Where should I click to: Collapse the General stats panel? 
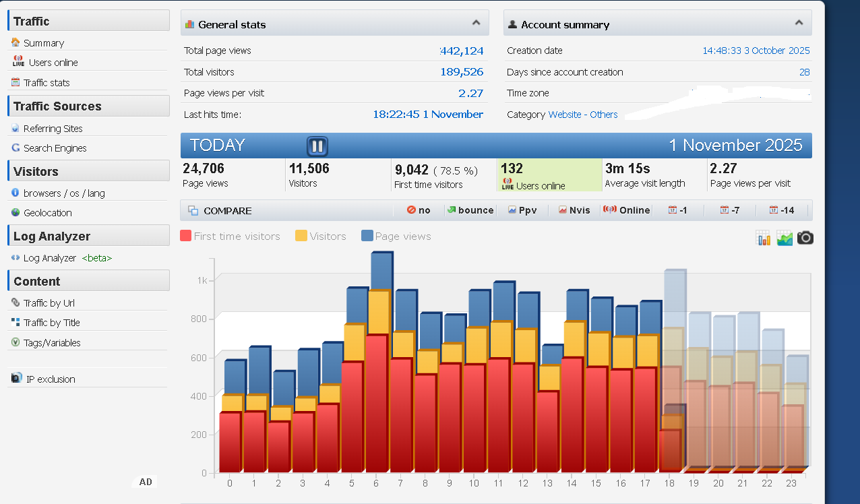tap(476, 23)
